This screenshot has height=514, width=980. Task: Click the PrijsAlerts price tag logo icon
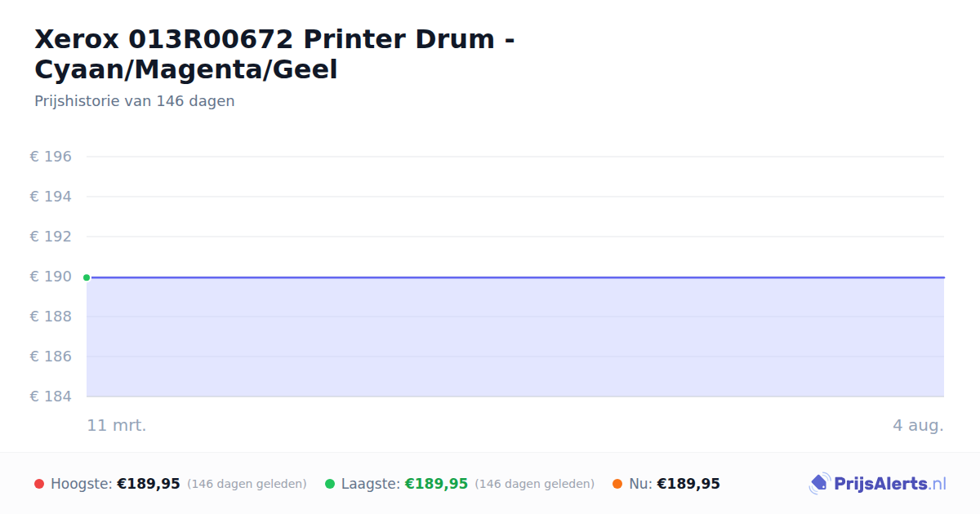819,484
